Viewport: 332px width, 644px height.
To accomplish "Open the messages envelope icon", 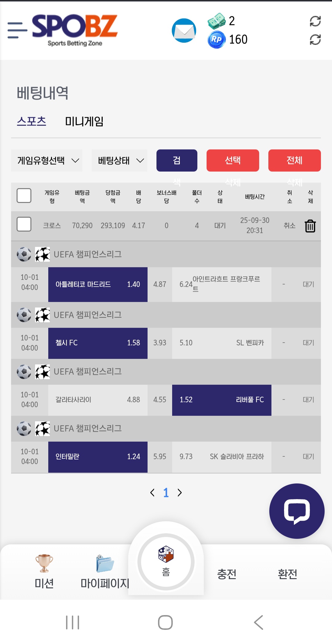I will pyautogui.click(x=184, y=30).
